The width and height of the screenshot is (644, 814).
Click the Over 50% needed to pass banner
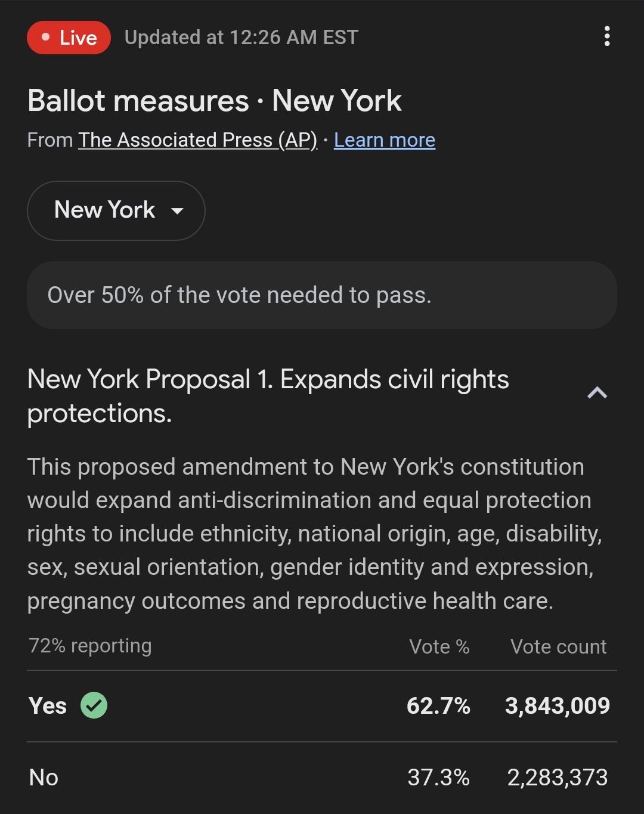click(322, 295)
